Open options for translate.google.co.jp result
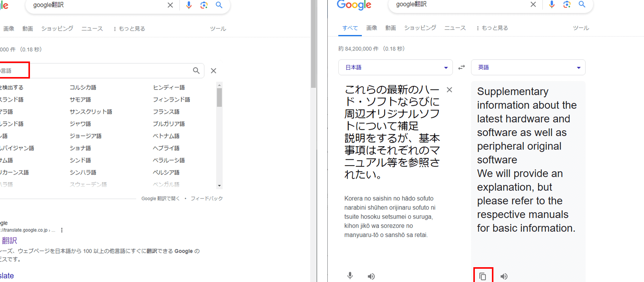The width and height of the screenshot is (644, 282). 62,230
